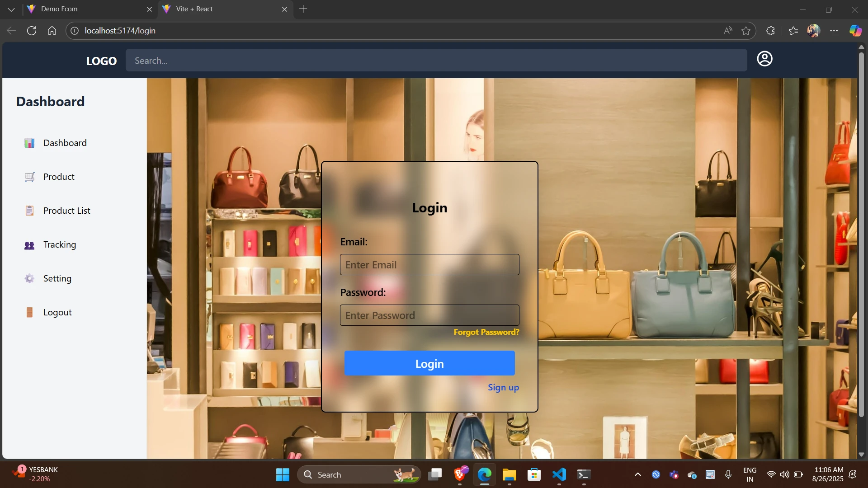This screenshot has width=868, height=488.
Task: Go to the browser home page icon
Action: pyautogui.click(x=52, y=31)
